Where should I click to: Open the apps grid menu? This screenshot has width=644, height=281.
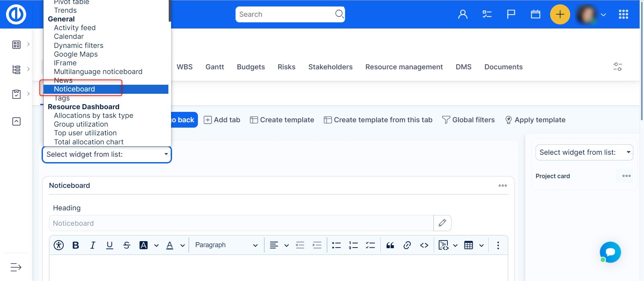pyautogui.click(x=623, y=14)
